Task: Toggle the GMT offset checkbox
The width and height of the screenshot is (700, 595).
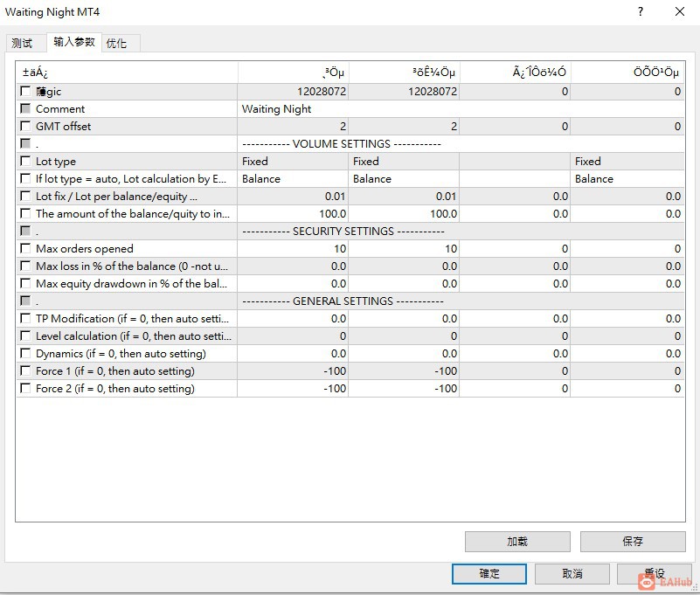Action: click(x=25, y=126)
